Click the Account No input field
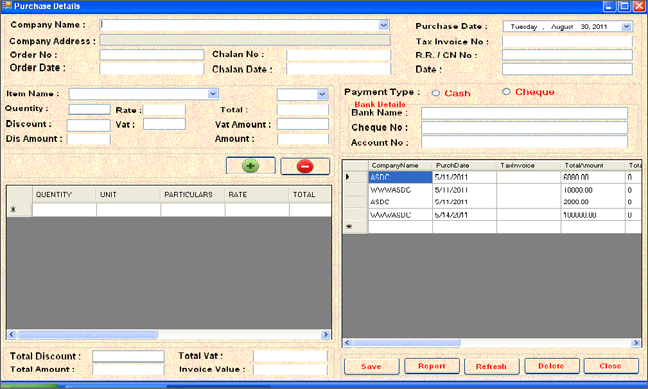 tap(524, 142)
